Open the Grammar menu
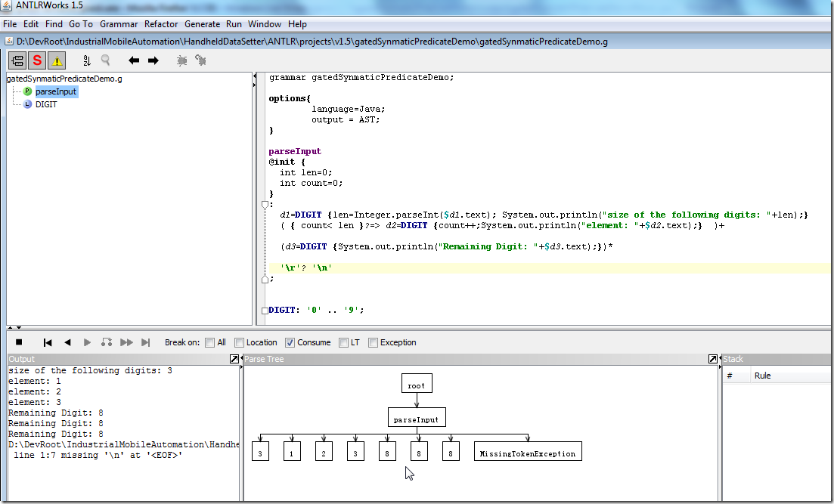This screenshot has height=504, width=834. click(x=119, y=24)
